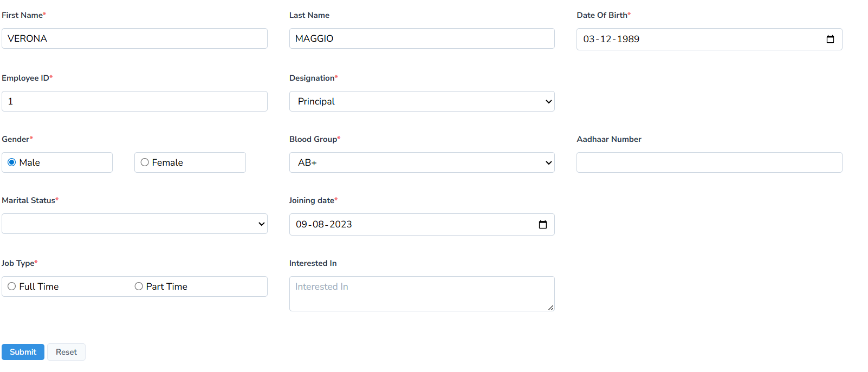Open the Date Of Birth calendar picker icon
Image resolution: width=868 pixels, height=372 pixels.
[830, 39]
